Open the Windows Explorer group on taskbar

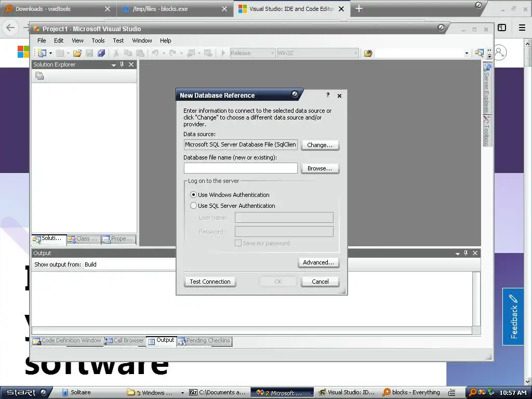click(x=155, y=393)
